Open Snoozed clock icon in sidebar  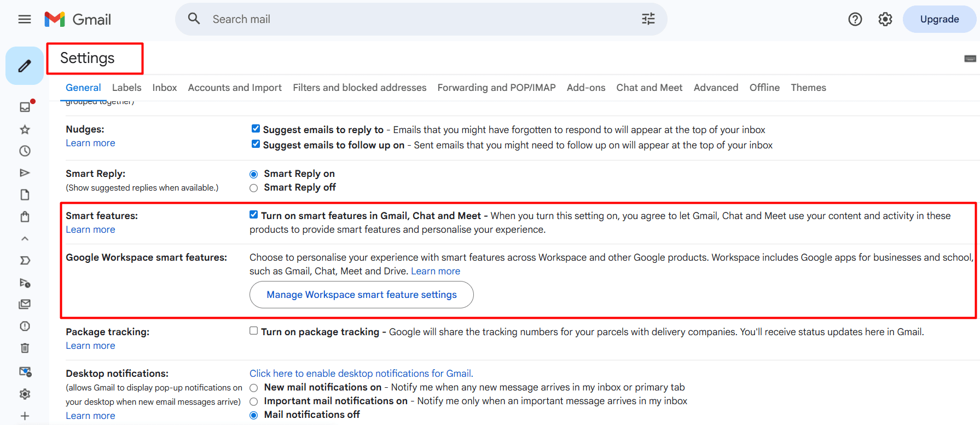(x=25, y=151)
